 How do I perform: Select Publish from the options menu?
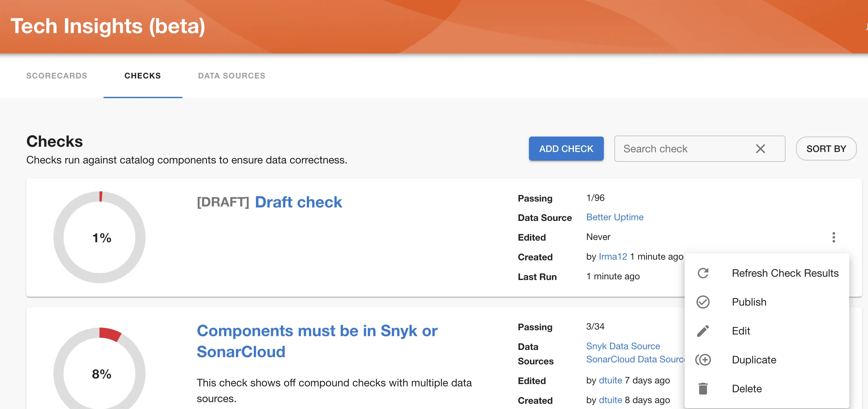pyautogui.click(x=749, y=302)
